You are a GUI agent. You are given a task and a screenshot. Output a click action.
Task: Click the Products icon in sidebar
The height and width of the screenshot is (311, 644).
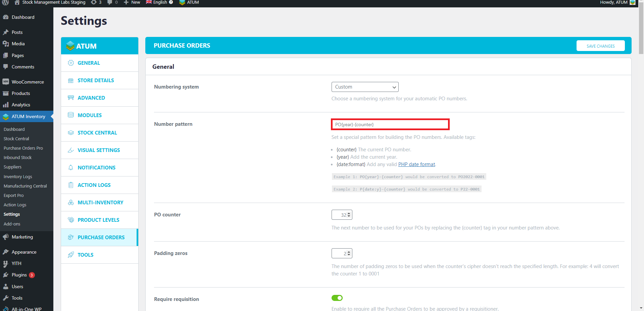point(6,93)
